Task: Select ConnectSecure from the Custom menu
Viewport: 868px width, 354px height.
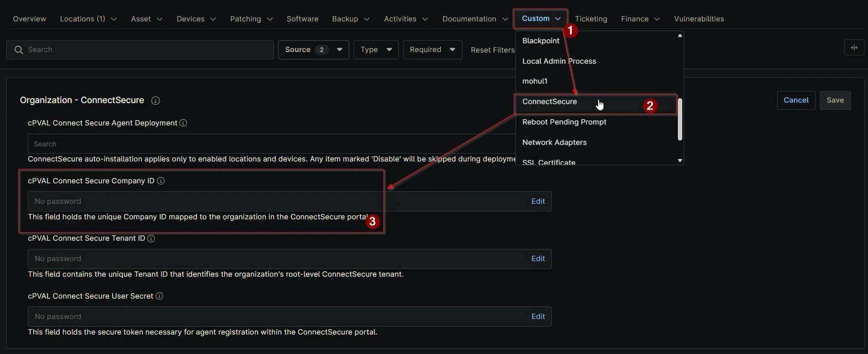Action: (549, 102)
